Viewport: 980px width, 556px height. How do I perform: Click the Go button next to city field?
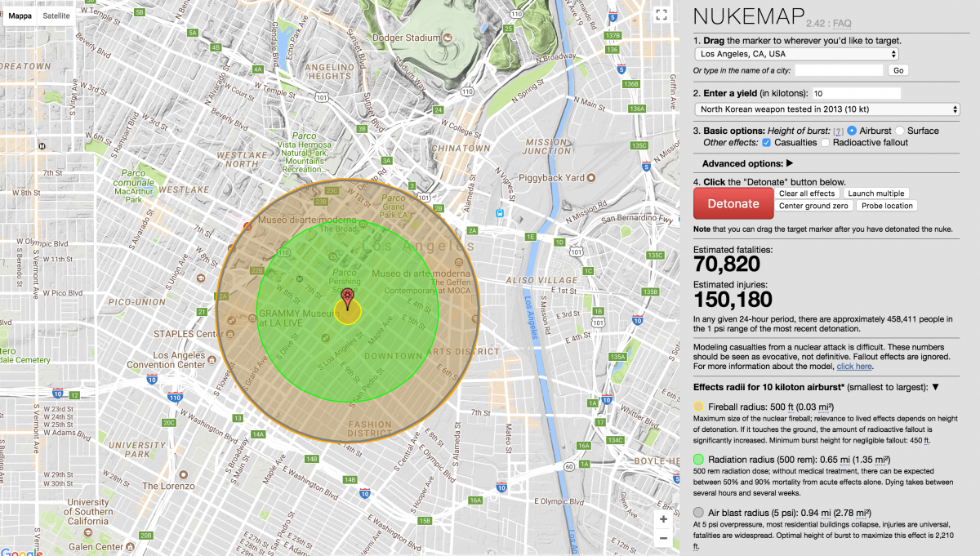(x=898, y=71)
